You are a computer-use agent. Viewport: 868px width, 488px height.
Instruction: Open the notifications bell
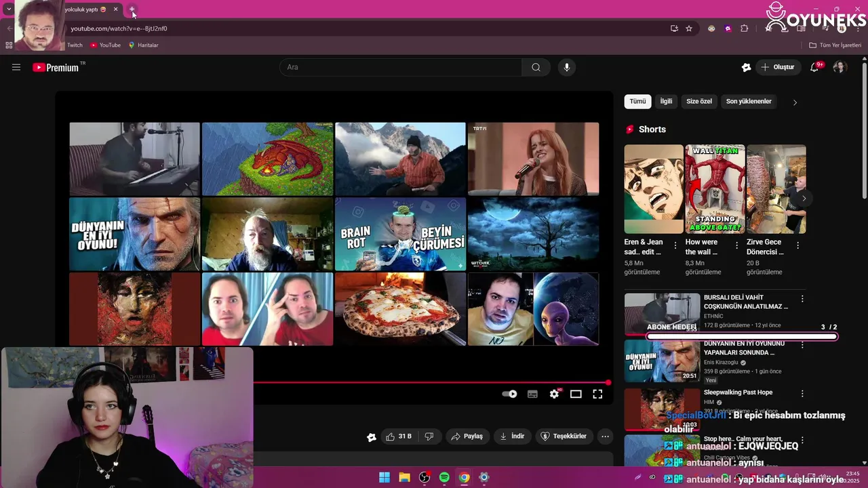(x=815, y=67)
